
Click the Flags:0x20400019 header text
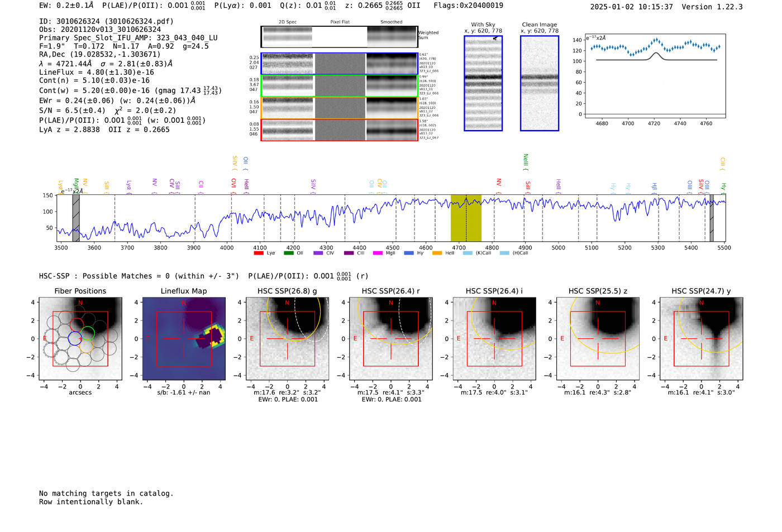pyautogui.click(x=468, y=6)
